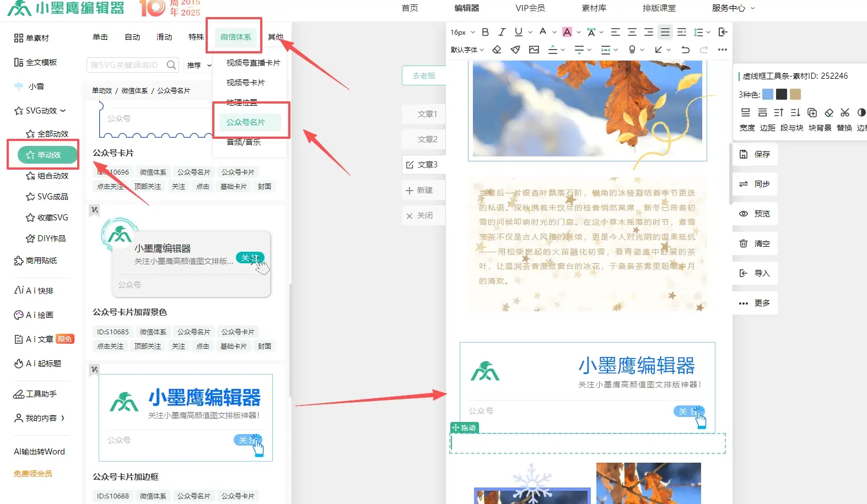
Task: Justify the text alignment
Action: tap(665, 32)
